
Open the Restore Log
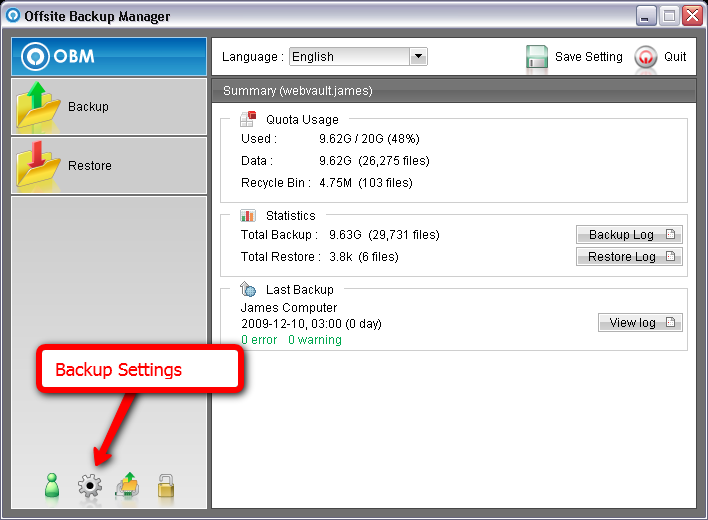tap(629, 257)
